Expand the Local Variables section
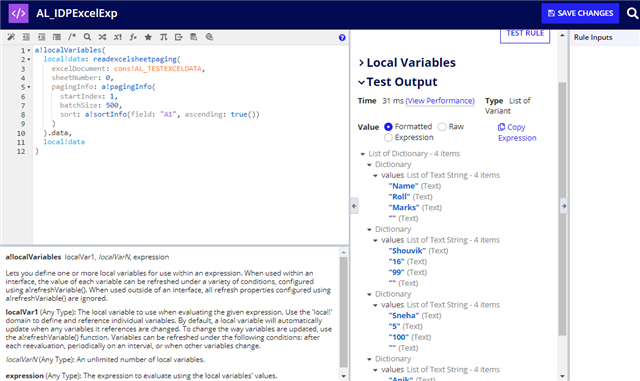The height and width of the screenshot is (381, 640). click(361, 62)
